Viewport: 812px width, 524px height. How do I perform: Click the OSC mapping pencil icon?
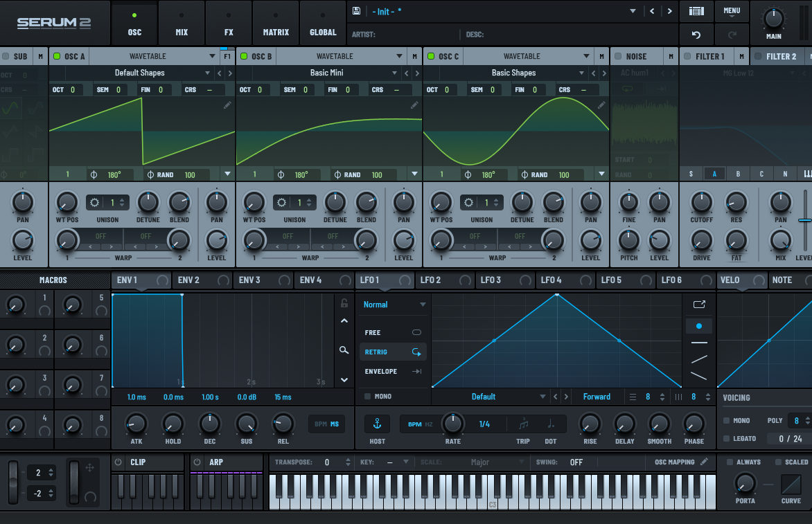click(x=705, y=462)
